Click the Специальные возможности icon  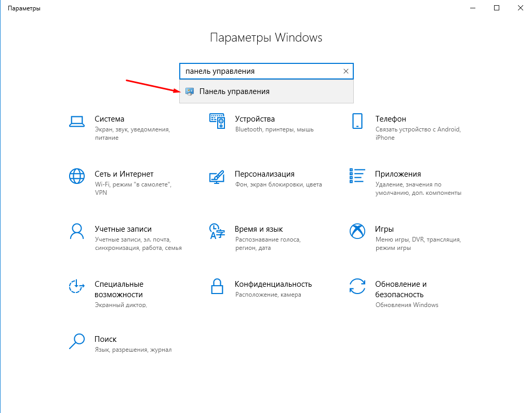click(77, 286)
